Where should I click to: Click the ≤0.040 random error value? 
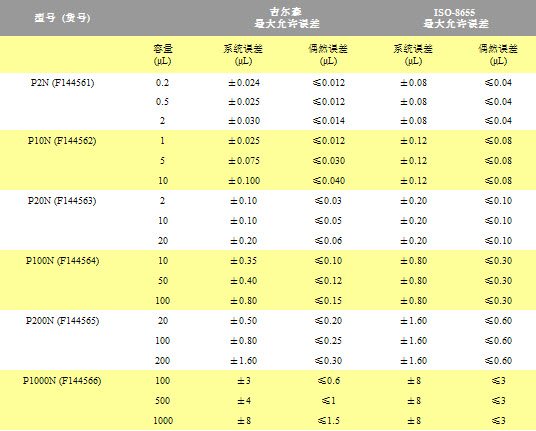329,180
